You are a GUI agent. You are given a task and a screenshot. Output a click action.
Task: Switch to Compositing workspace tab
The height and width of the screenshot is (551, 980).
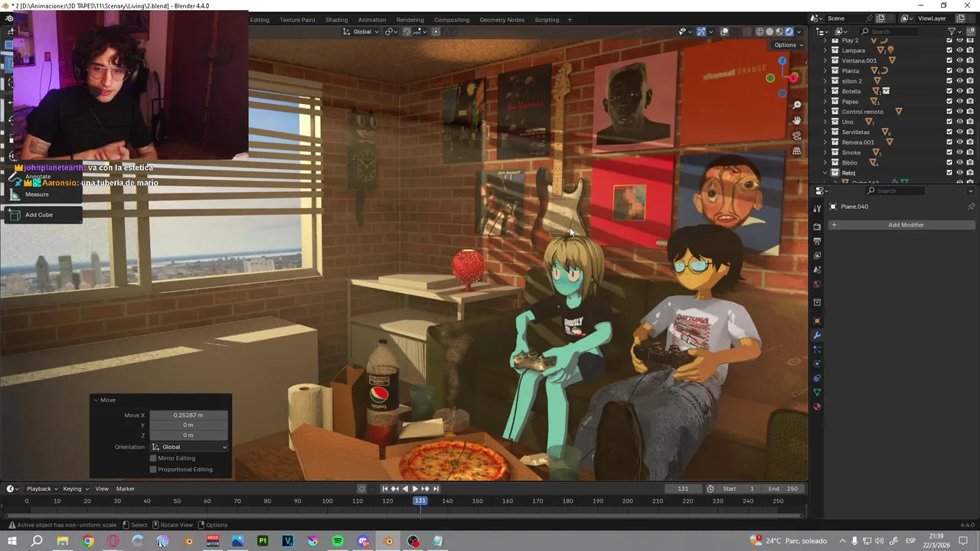(x=452, y=20)
